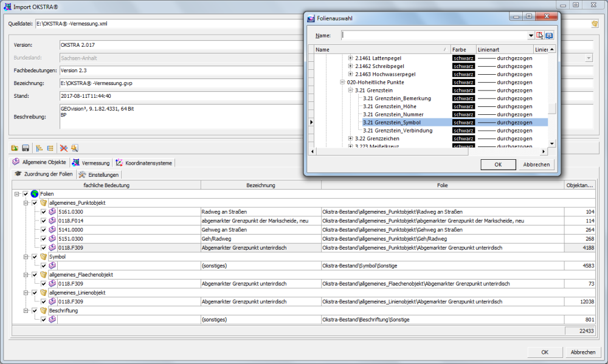Open the Name dropdown in Folienauswahl
608x364 pixels.
click(x=531, y=35)
